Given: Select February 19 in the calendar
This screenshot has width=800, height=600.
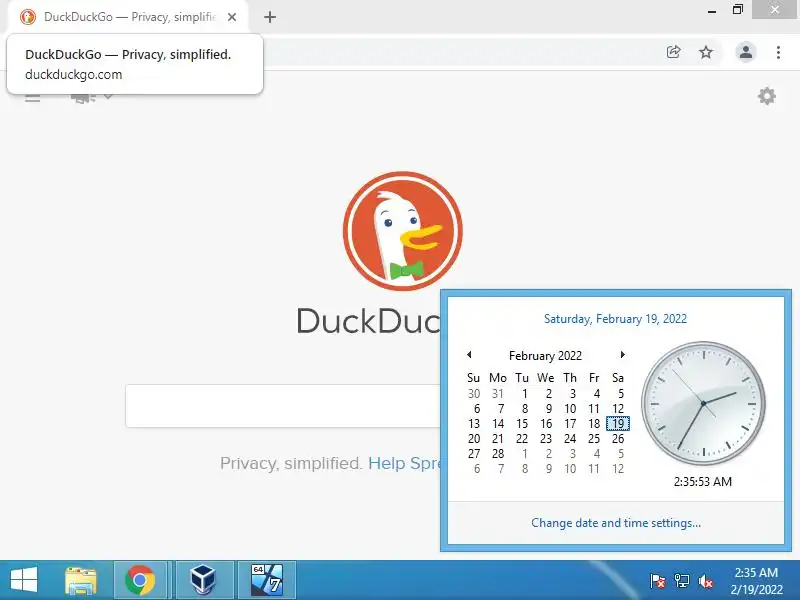Looking at the screenshot, I should [618, 423].
